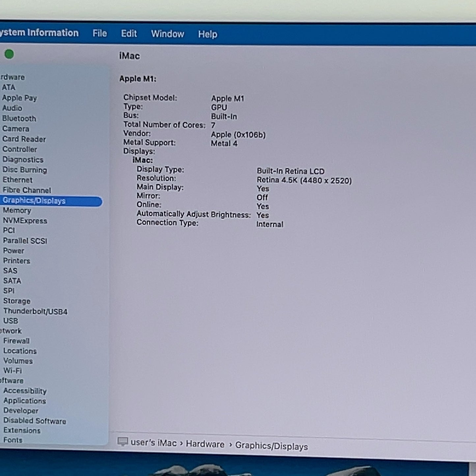The image size is (476, 476).
Task: Select Volumes in the sidebar
Action: coord(18,361)
